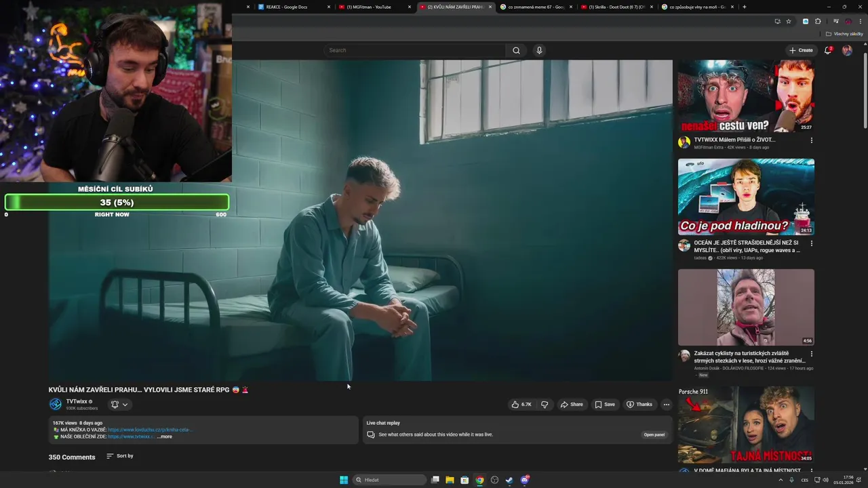Open 'Zakázat cyklisty na turistických' video title
The height and width of the screenshot is (488, 868).
coord(749,357)
